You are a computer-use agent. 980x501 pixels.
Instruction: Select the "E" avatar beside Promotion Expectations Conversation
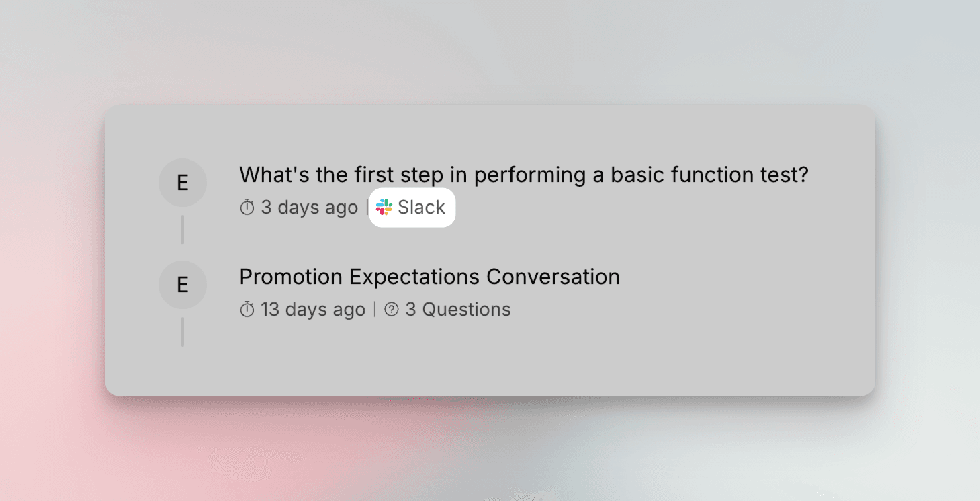tap(183, 285)
